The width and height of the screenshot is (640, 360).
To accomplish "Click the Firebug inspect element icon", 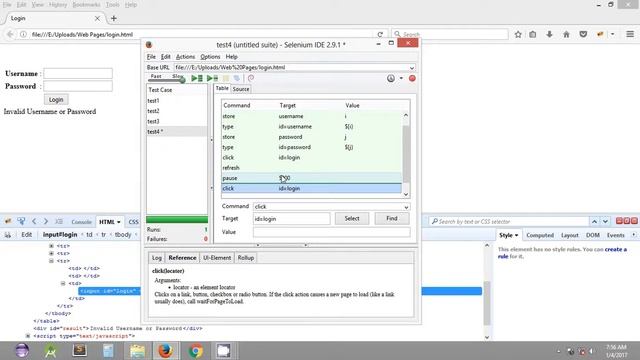I will [21, 221].
